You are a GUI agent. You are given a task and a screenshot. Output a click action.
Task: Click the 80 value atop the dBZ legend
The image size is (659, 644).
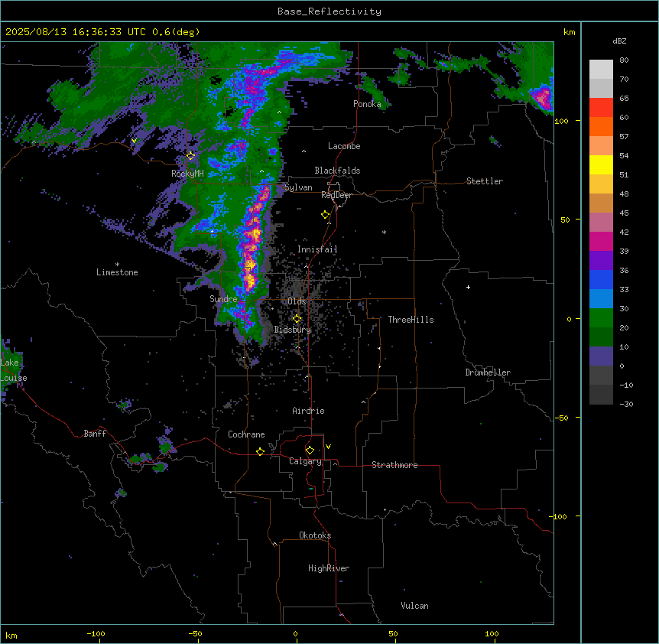[x=624, y=60]
